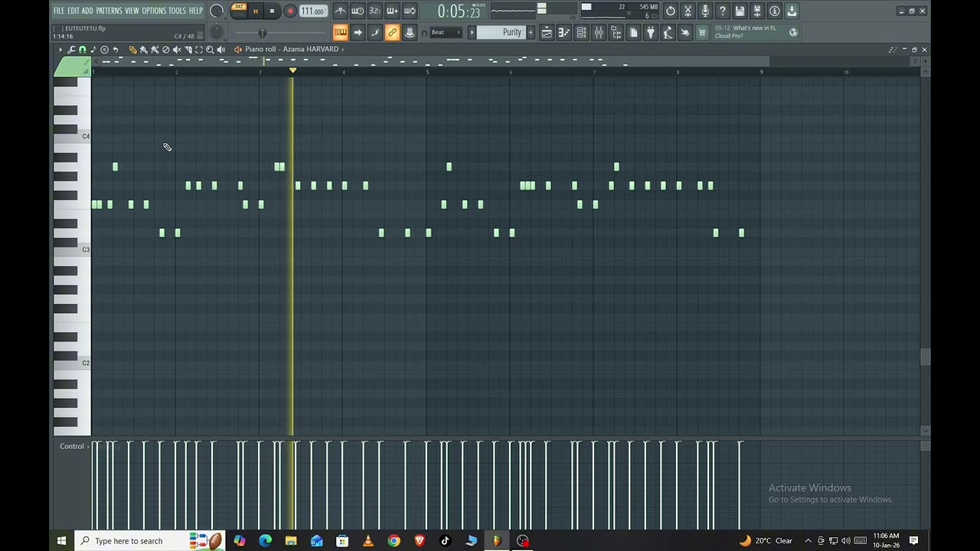Screen dimensions: 980x551
Task: Toggle PAT/SONG playback mode
Action: [x=239, y=10]
